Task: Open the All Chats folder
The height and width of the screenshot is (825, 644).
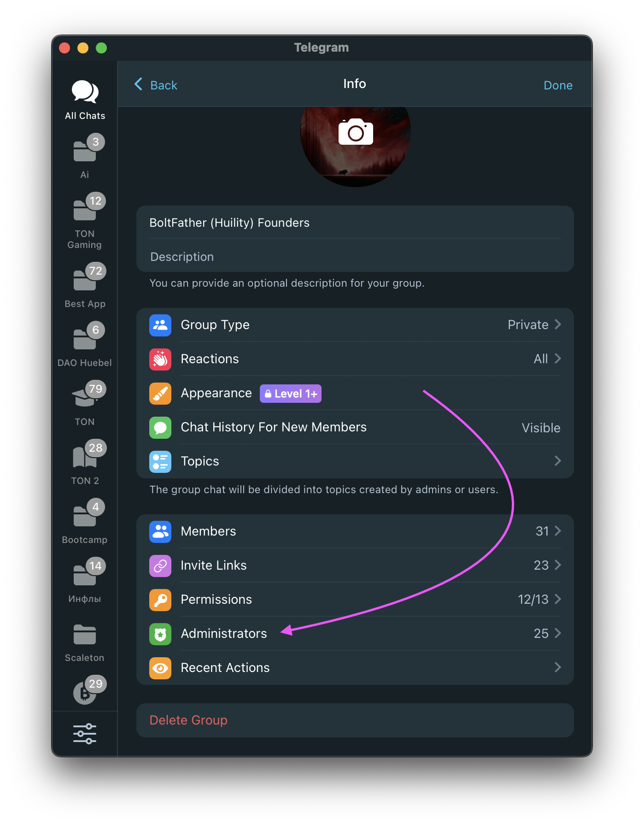Action: click(85, 100)
